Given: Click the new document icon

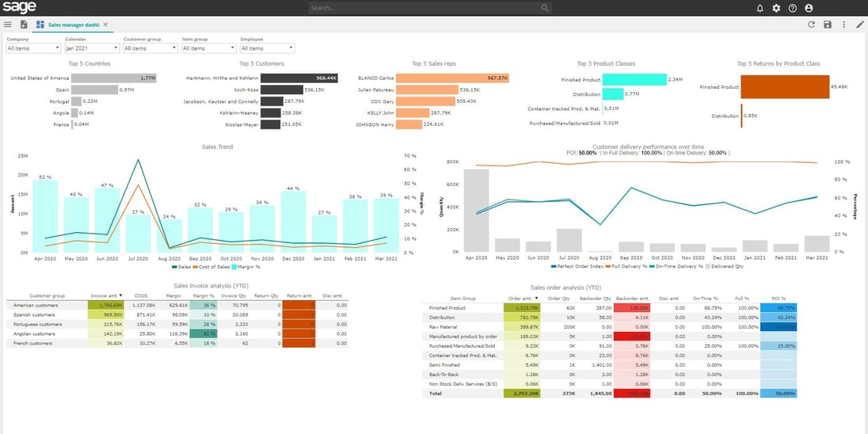Looking at the screenshot, I should pos(24,25).
